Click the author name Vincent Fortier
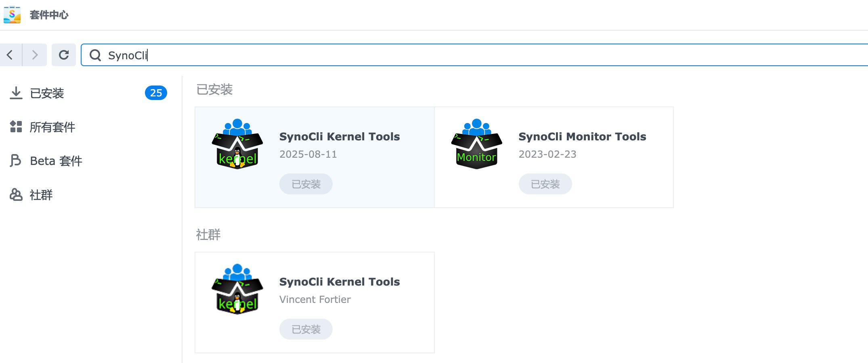 pyautogui.click(x=315, y=300)
